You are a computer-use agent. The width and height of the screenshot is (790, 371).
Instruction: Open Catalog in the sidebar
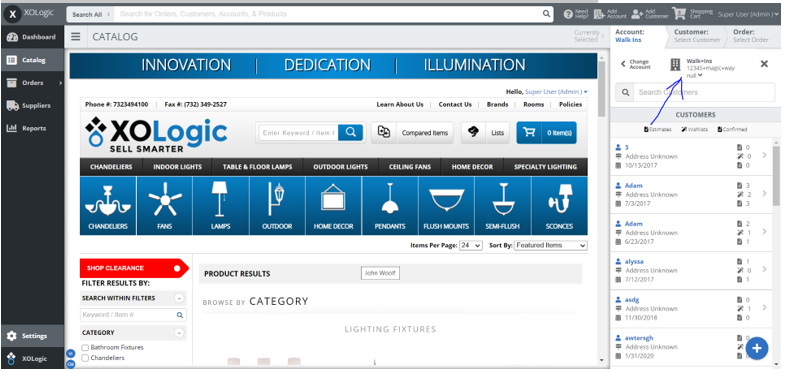point(32,60)
